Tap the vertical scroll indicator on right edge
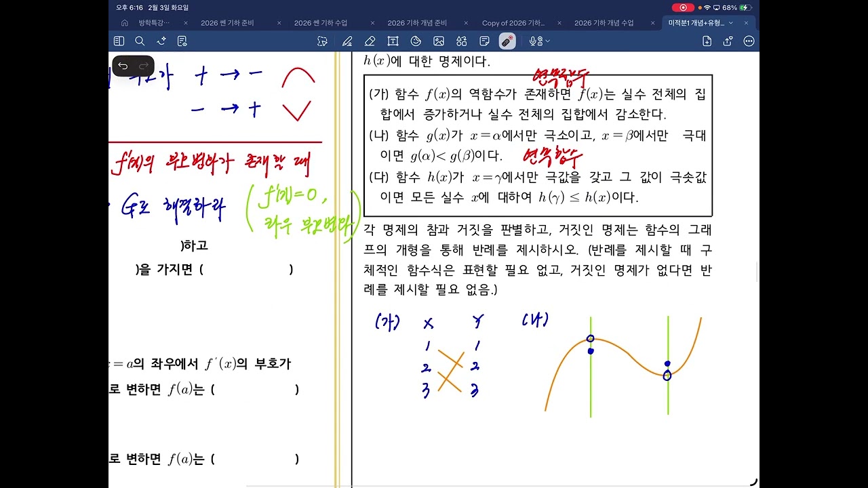 (757, 271)
